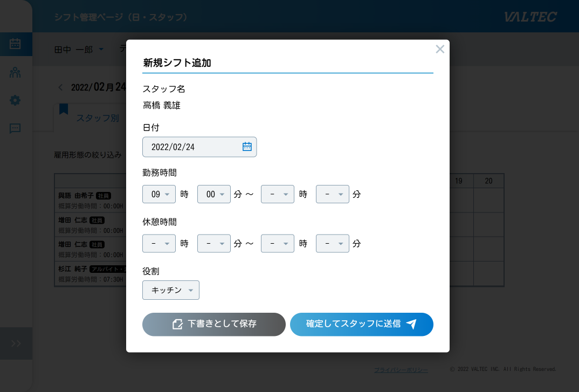Open work end hour dropdown
The image size is (579, 392).
(278, 194)
